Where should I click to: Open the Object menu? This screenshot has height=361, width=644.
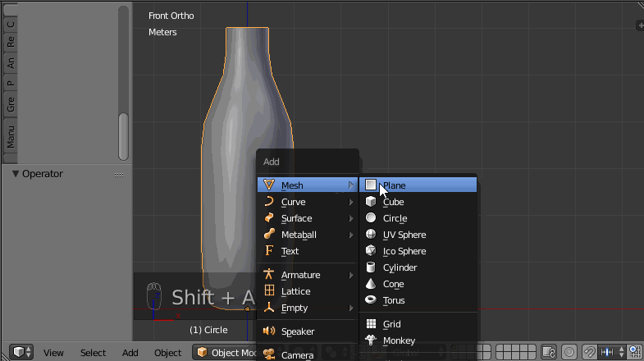click(x=167, y=353)
